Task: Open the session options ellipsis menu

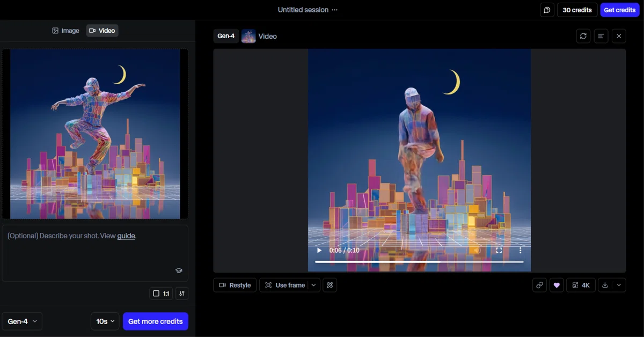Action: [335, 10]
